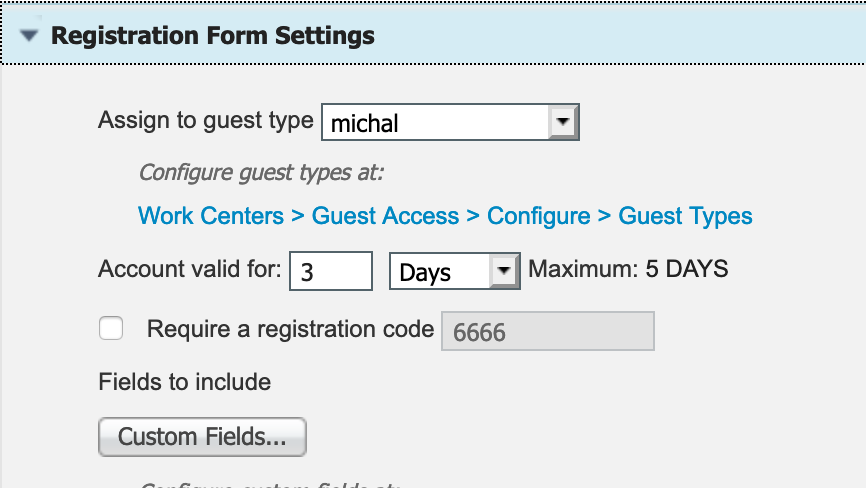Screen dimensions: 866x488
Task: Click the 'Assign to guest type' label
Action: 205,121
